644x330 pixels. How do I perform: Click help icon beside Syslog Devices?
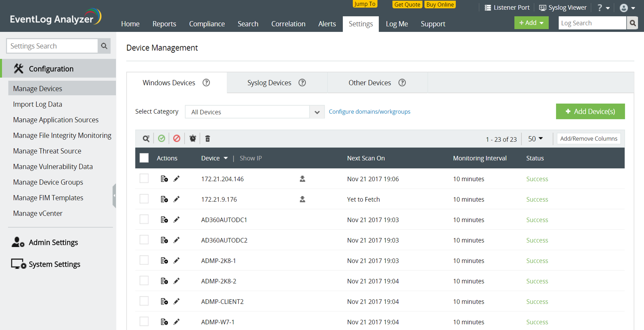click(302, 82)
